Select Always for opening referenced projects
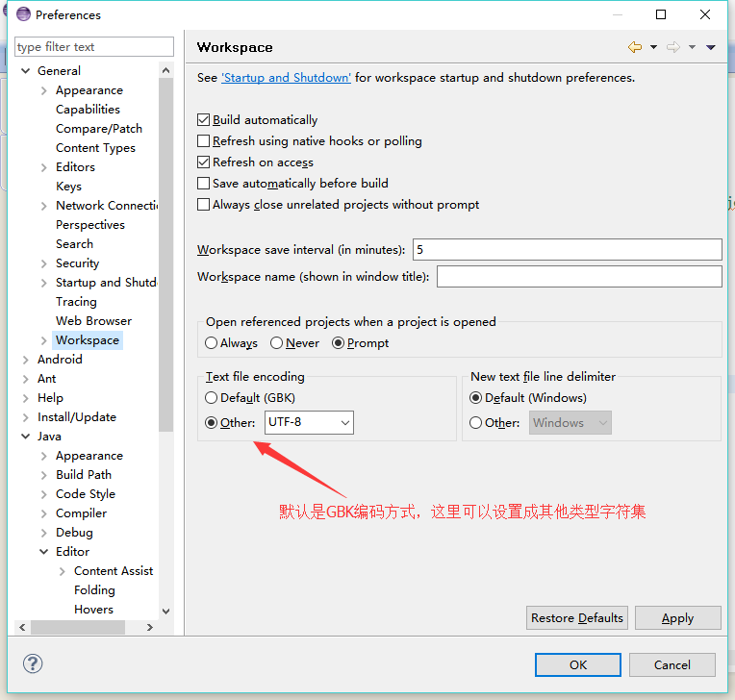Viewport: 735px width, 700px height. tap(212, 343)
